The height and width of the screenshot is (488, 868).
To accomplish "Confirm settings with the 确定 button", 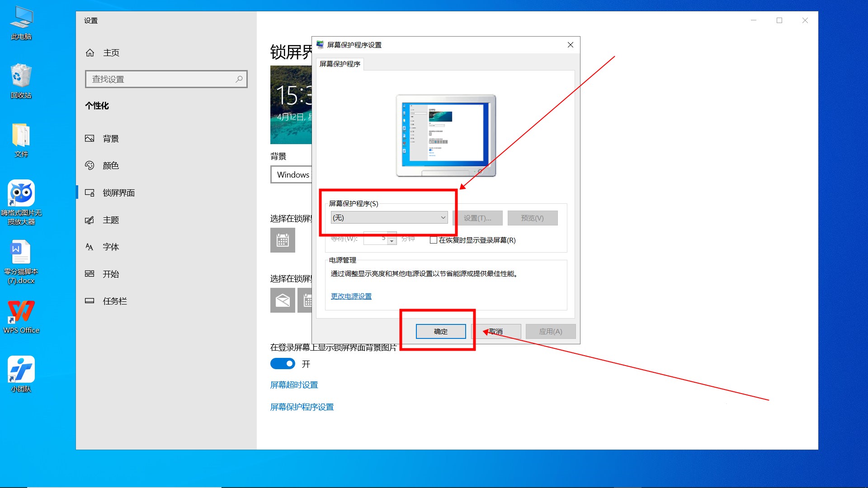I will [441, 331].
